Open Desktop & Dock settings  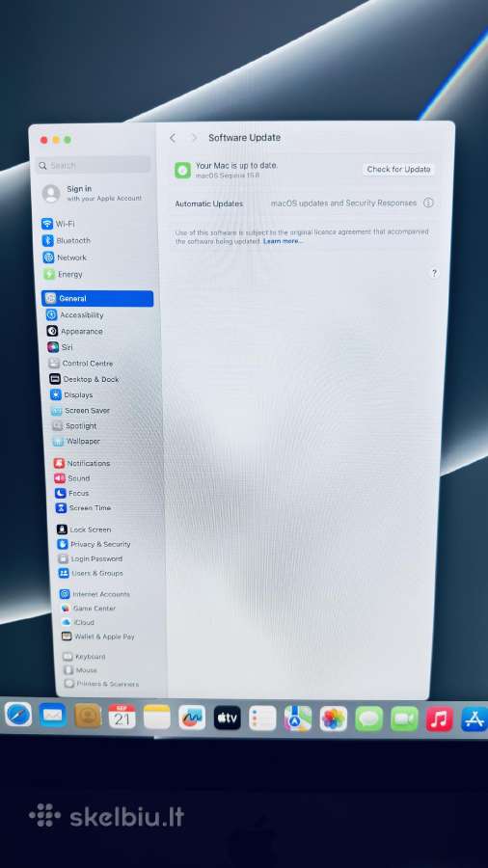click(x=85, y=379)
